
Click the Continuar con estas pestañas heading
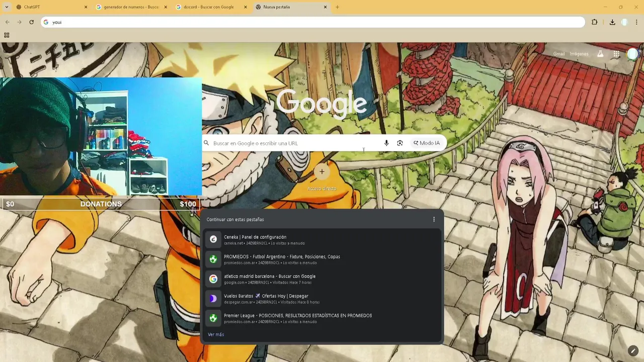click(x=235, y=219)
